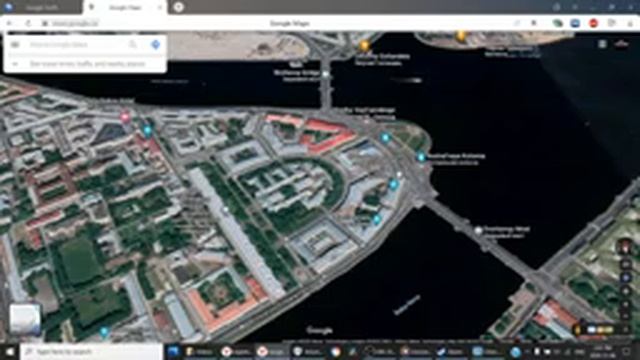The height and width of the screenshot is (360, 640).
Task: Open the taskbar clock and date
Action: pos(602,351)
